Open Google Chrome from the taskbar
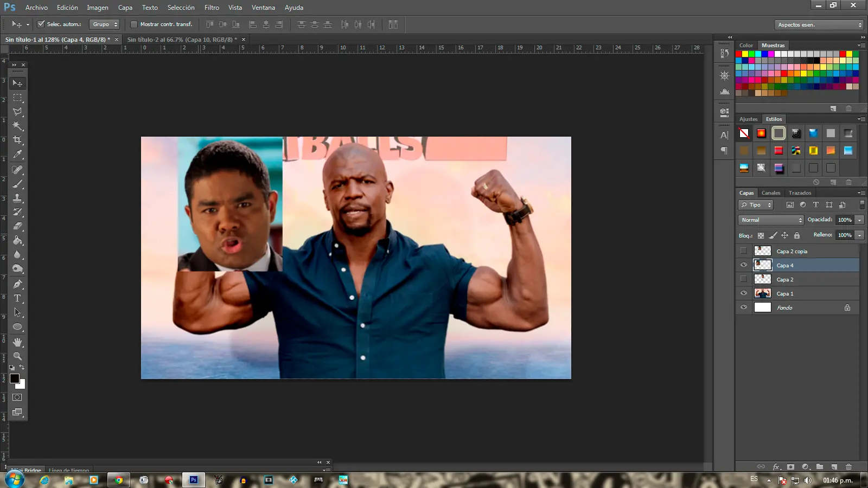Image resolution: width=868 pixels, height=488 pixels. tap(119, 480)
